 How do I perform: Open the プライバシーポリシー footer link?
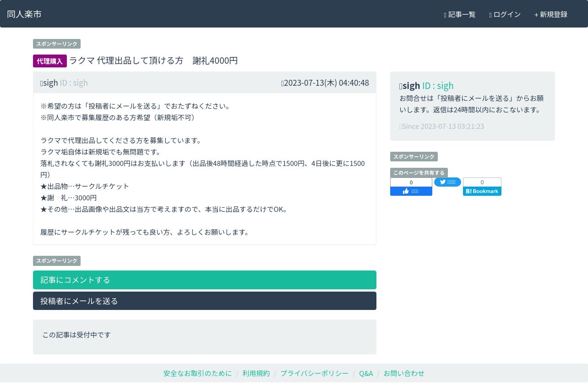click(314, 373)
